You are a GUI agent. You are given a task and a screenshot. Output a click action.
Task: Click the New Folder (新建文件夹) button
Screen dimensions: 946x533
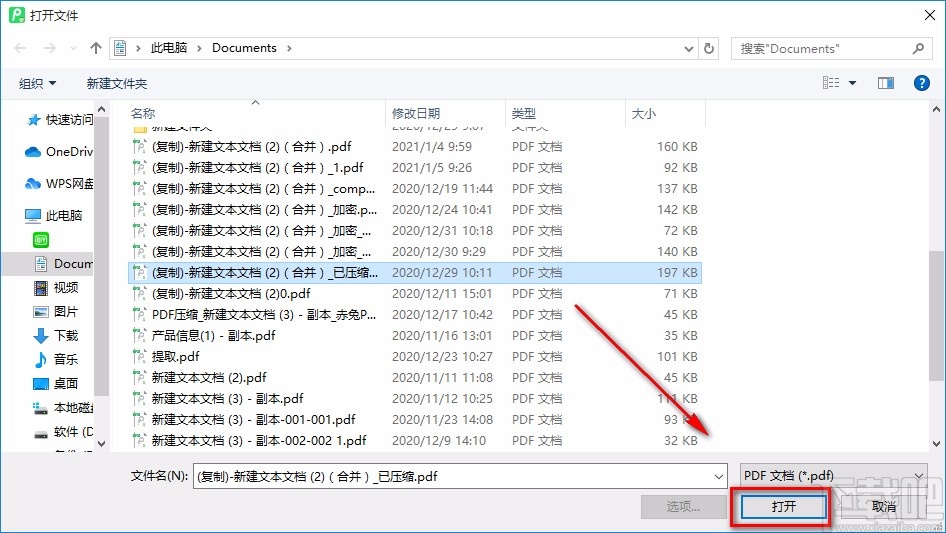116,83
